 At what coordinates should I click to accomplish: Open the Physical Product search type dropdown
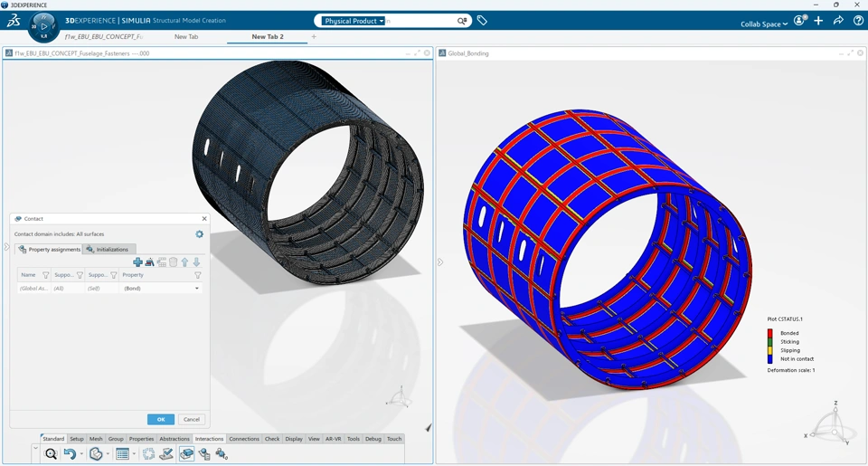(x=354, y=21)
